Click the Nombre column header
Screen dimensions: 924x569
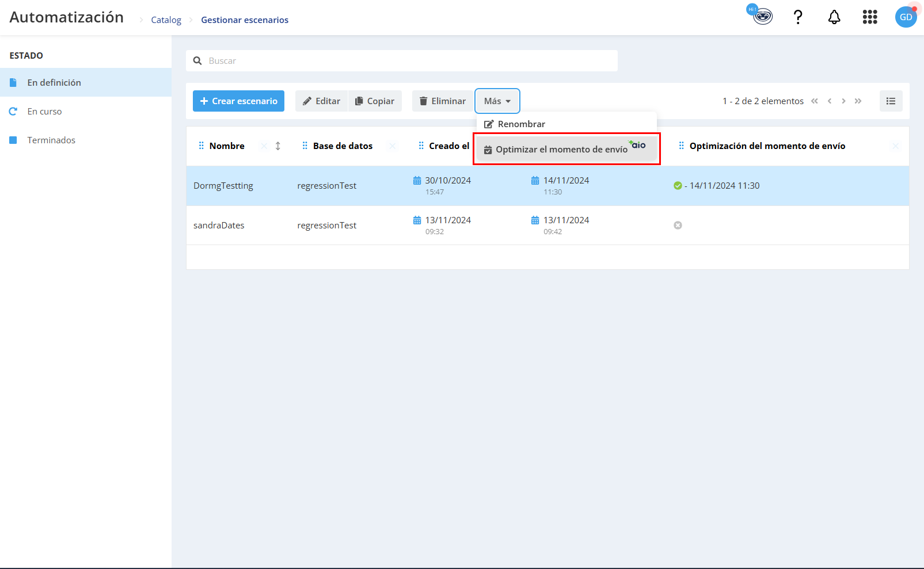[x=227, y=146]
